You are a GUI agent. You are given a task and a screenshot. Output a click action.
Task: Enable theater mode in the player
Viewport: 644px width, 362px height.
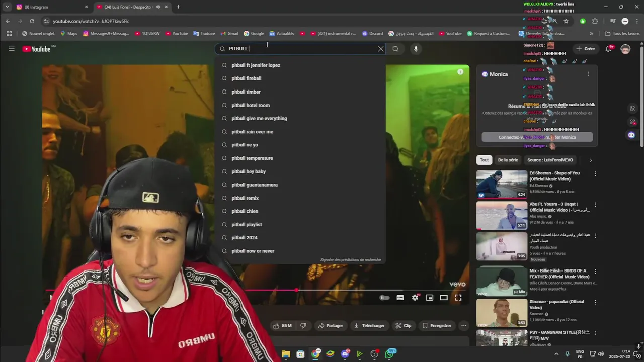[x=444, y=298]
